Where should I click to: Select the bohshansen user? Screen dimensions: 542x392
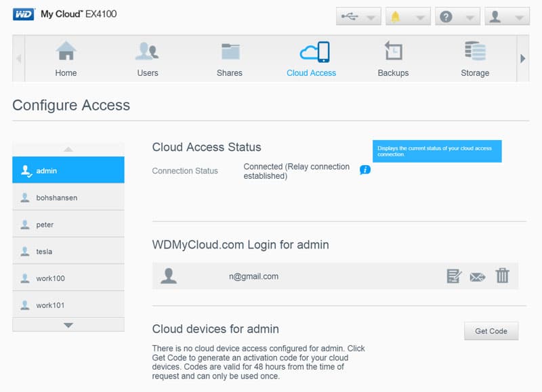tap(68, 197)
